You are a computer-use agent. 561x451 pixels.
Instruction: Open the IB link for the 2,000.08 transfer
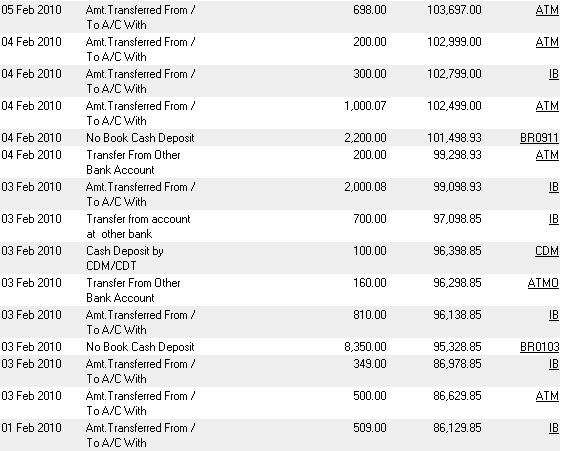coord(553,187)
